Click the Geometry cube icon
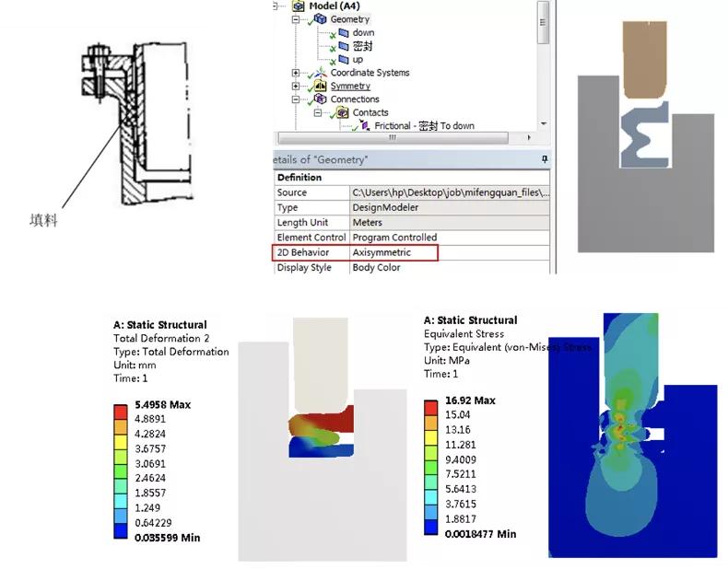728x569 pixels. (320, 19)
